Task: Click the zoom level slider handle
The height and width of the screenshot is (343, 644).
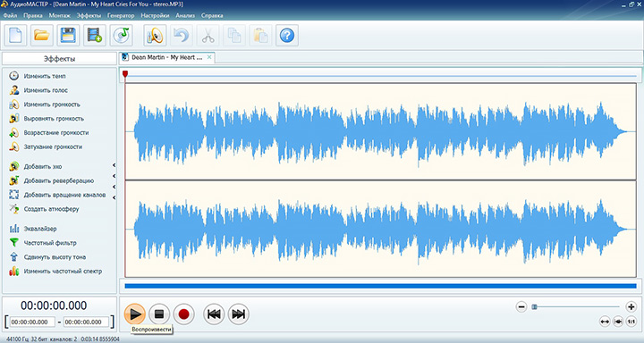Action: tap(534, 306)
